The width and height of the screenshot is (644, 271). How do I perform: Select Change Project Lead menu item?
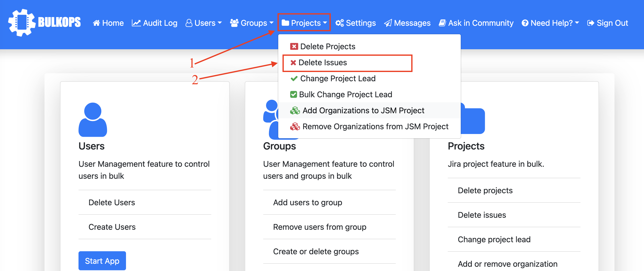point(369,78)
